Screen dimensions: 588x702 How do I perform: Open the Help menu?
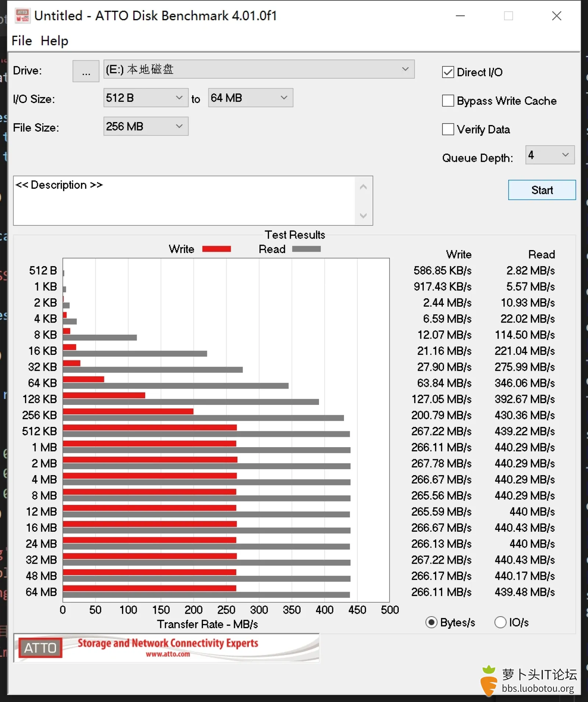click(x=54, y=40)
